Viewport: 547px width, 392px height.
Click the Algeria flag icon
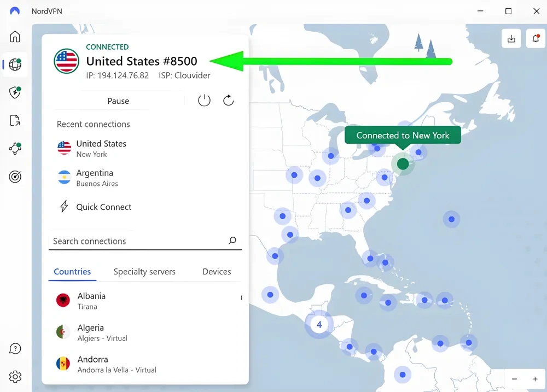click(x=63, y=332)
